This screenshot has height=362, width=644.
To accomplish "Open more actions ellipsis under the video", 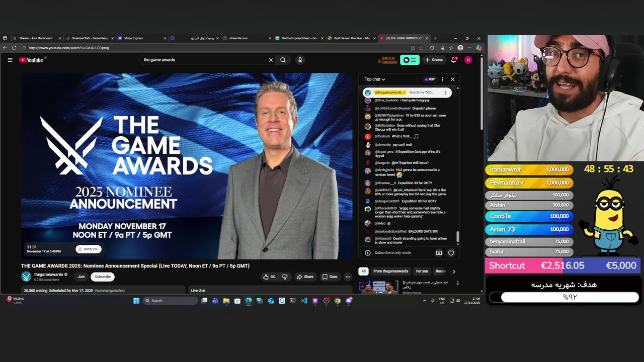I will point(347,277).
